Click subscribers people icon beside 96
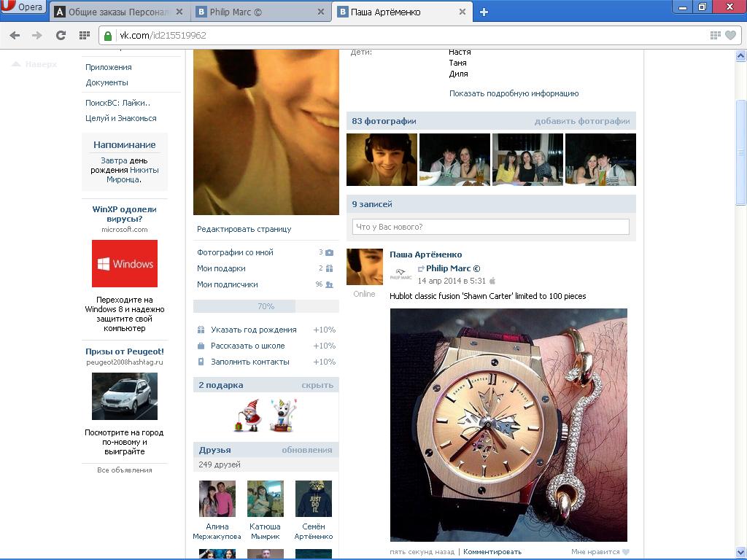 329,285
